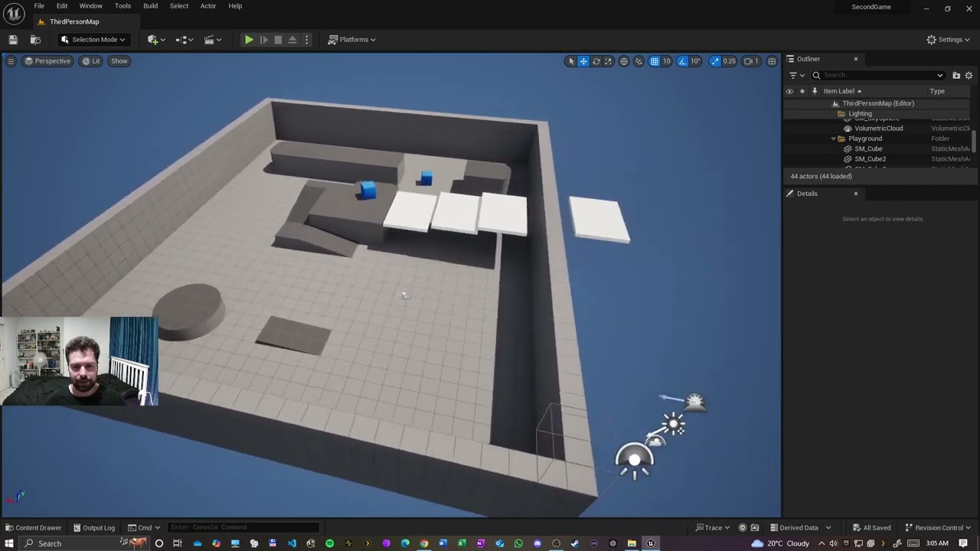The height and width of the screenshot is (551, 980).
Task: Click the visibility eye column header
Action: pos(789,91)
